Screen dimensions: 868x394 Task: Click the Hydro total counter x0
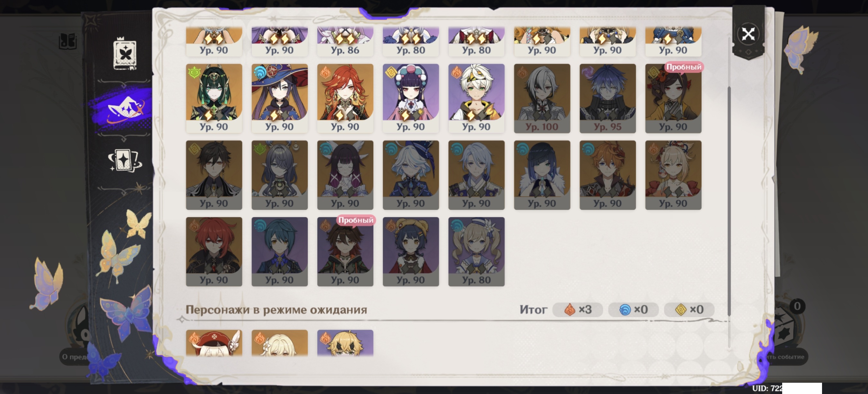click(633, 309)
